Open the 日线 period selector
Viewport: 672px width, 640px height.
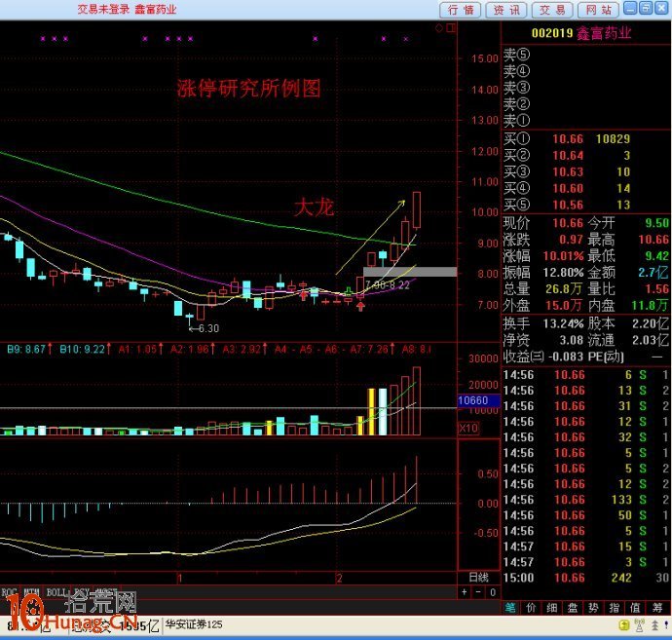pyautogui.click(x=479, y=578)
